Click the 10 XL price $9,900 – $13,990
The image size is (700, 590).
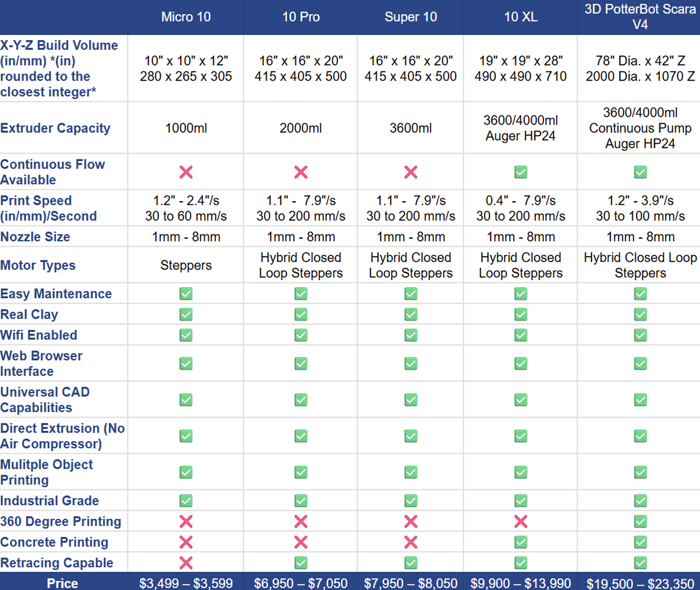coord(521,583)
